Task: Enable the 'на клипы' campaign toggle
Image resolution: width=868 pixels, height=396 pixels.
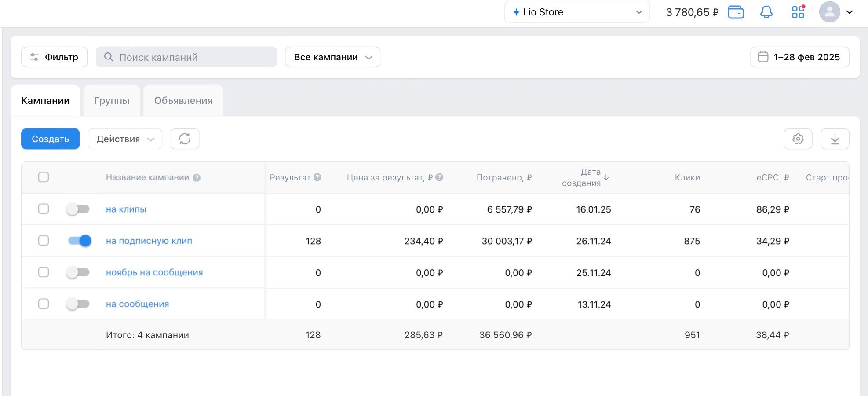Action: [78, 209]
